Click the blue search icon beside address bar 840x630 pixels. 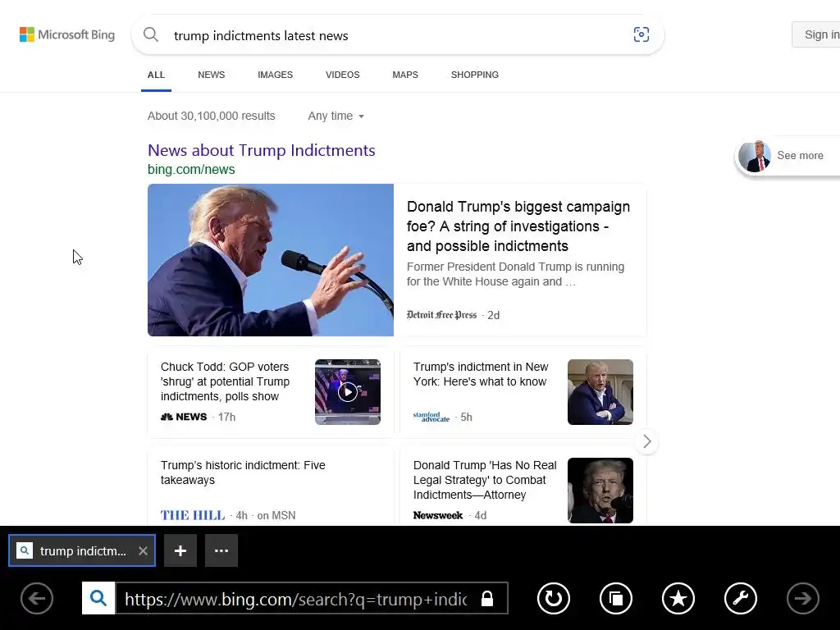(98, 598)
